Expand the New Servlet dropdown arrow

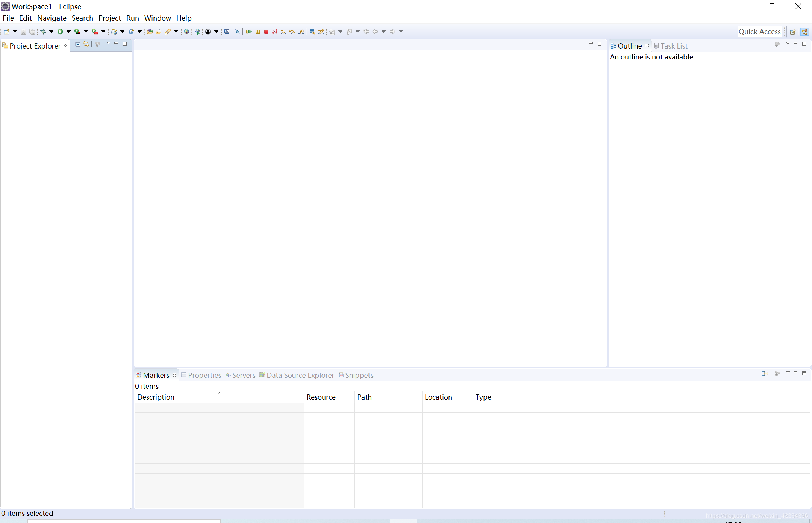pyautogui.click(x=139, y=32)
